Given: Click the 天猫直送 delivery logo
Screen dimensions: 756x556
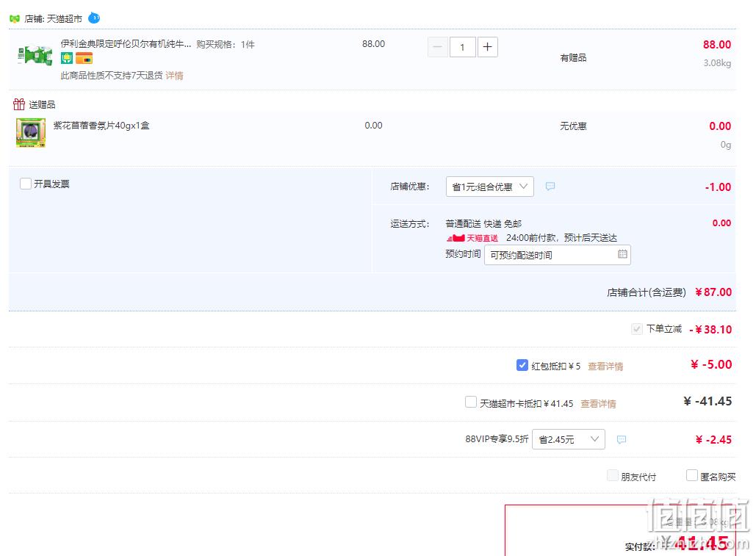Looking at the screenshot, I should [x=472, y=238].
